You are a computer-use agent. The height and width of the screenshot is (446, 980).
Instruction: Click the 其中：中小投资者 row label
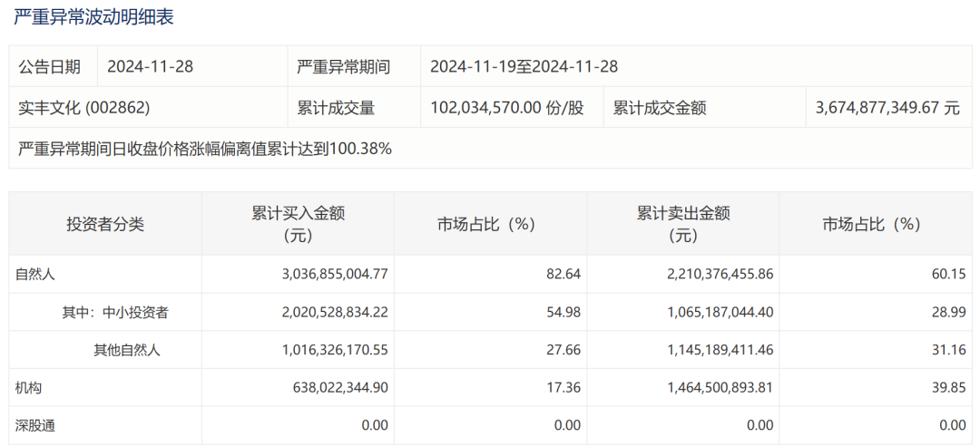114,312
